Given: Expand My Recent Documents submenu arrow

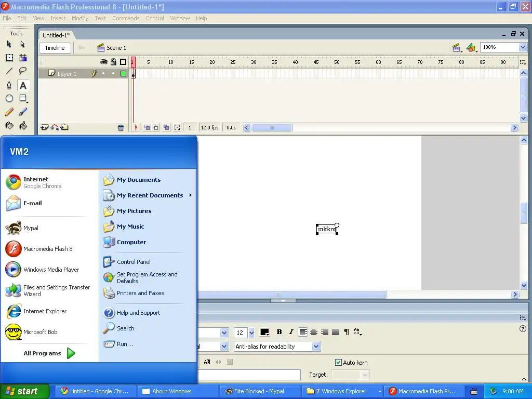Looking at the screenshot, I should tap(191, 195).
